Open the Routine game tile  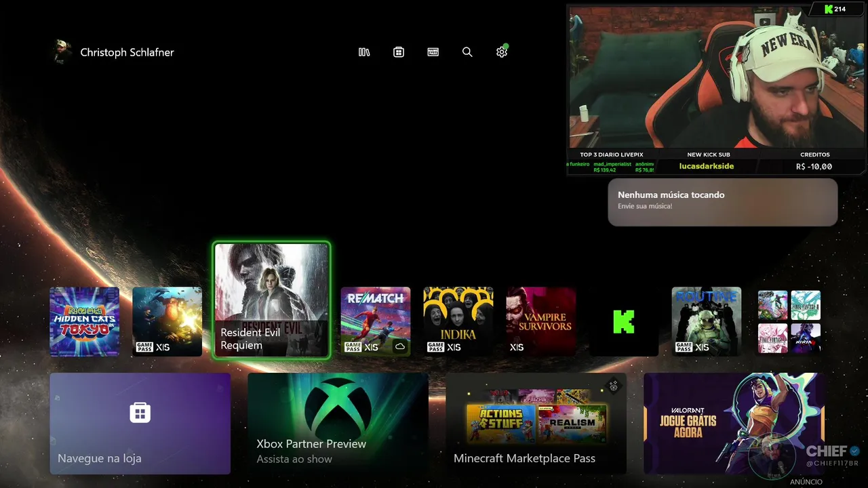click(707, 321)
